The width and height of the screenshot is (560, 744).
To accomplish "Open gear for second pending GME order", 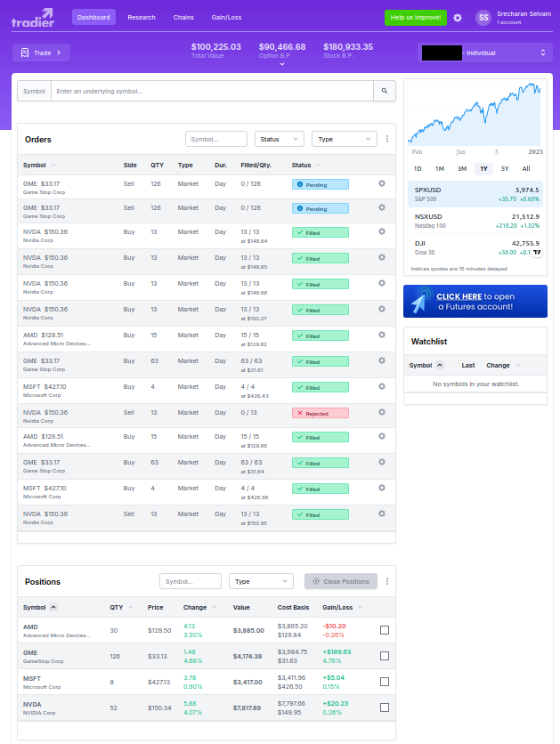I will tap(382, 208).
